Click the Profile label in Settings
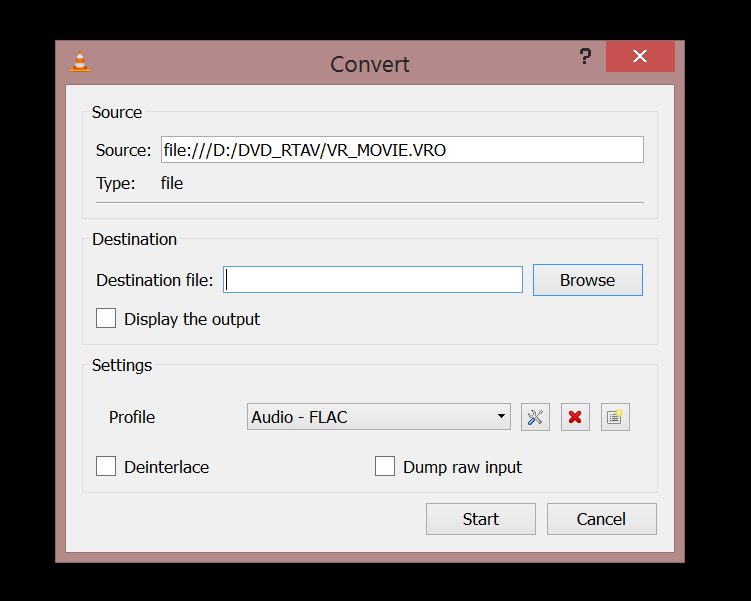Image resolution: width=751 pixels, height=601 pixels. coord(132,417)
